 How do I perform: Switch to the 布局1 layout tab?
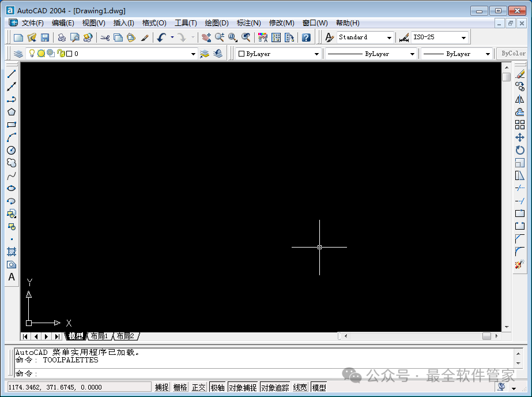(x=99, y=336)
